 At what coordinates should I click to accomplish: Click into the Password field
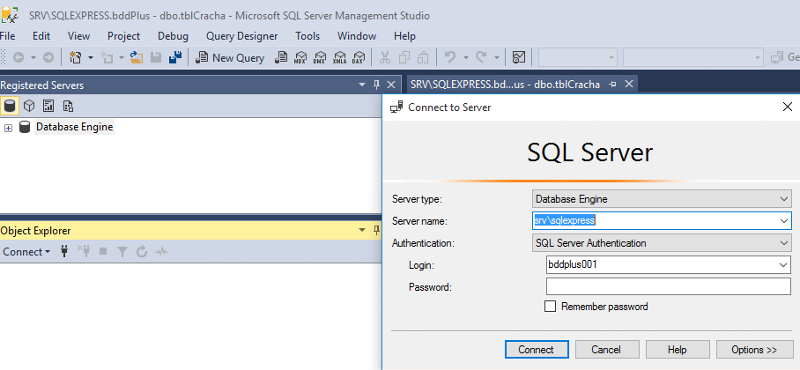click(668, 287)
